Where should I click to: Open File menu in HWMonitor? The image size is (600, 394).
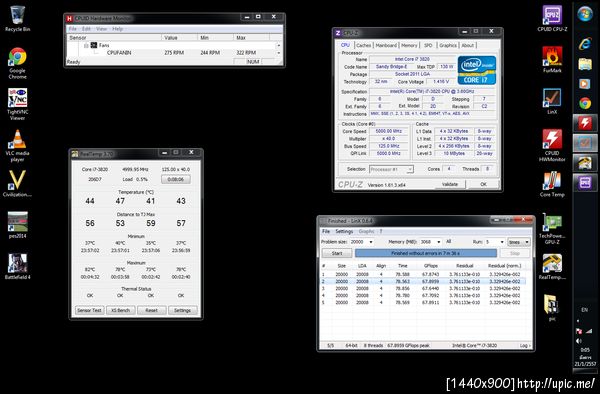coord(72,29)
